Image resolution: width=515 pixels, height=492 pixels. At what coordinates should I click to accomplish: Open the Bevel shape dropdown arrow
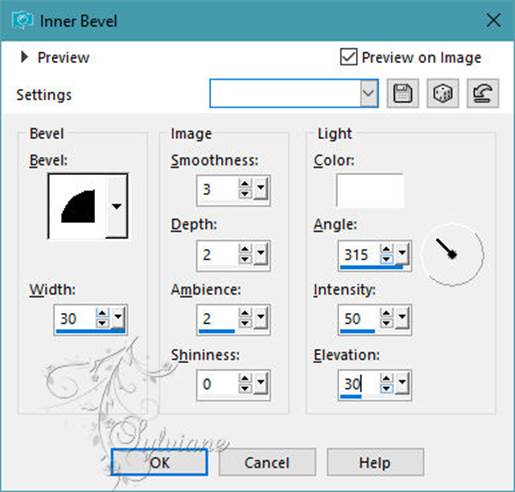point(116,206)
